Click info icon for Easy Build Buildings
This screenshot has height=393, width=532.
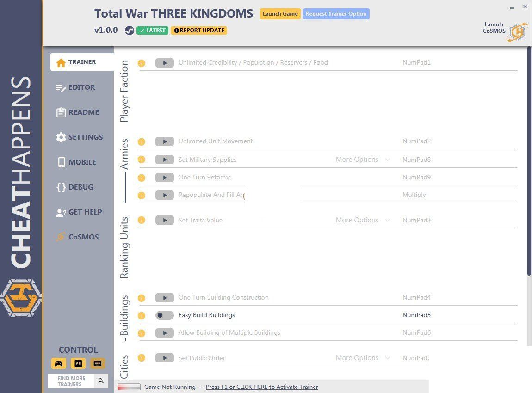pos(142,316)
